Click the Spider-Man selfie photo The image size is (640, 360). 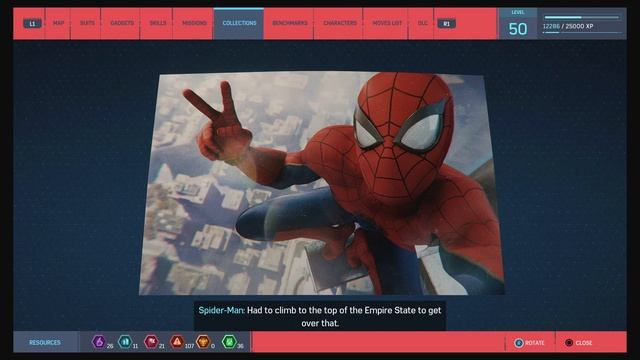322,184
